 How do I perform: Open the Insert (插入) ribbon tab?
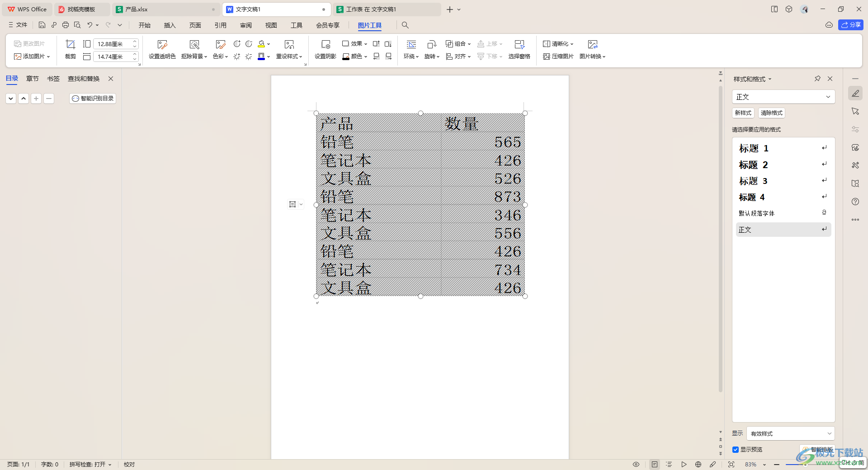point(170,25)
